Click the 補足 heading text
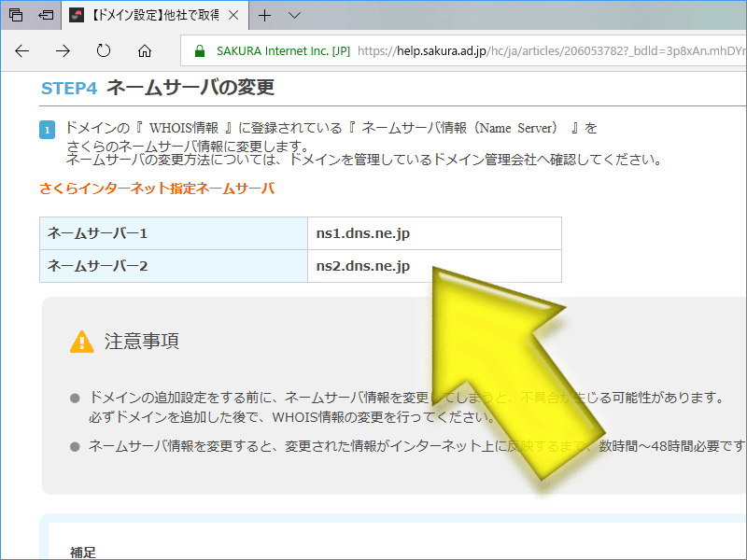This screenshot has width=747, height=560. 83,553
